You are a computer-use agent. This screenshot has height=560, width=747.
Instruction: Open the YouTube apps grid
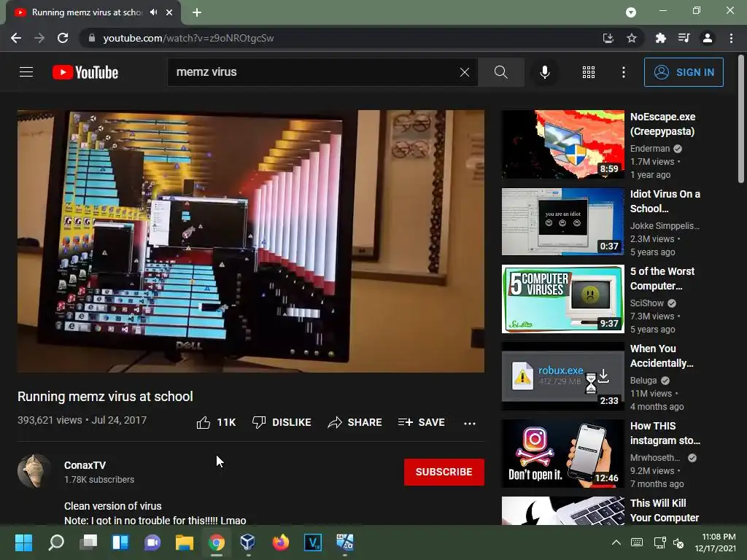click(x=589, y=72)
